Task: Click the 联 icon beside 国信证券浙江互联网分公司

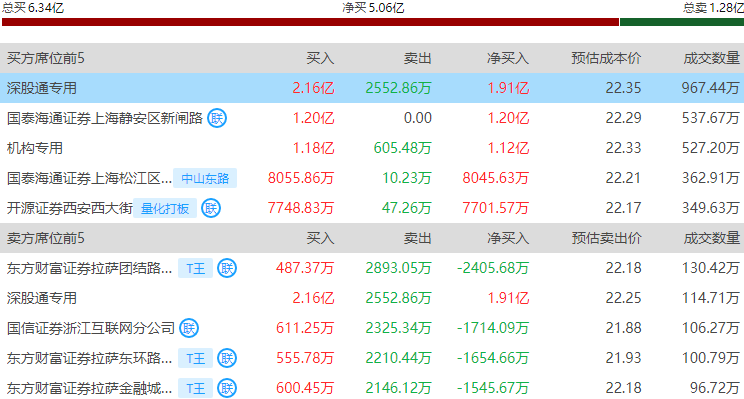Action: (x=189, y=328)
